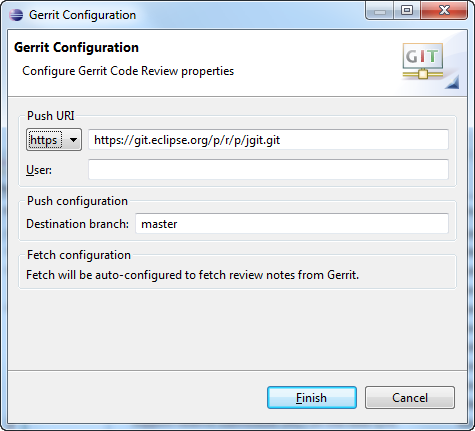Click the Eclipse icon in title bar
Viewport: 475px width, 431px height.
coord(16,15)
